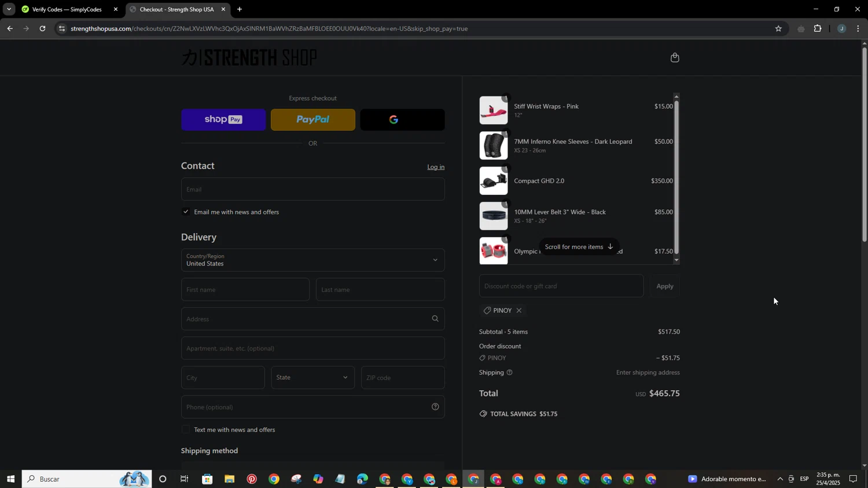The width and height of the screenshot is (868, 488).
Task: Open the notifications center icon
Action: [853, 479]
